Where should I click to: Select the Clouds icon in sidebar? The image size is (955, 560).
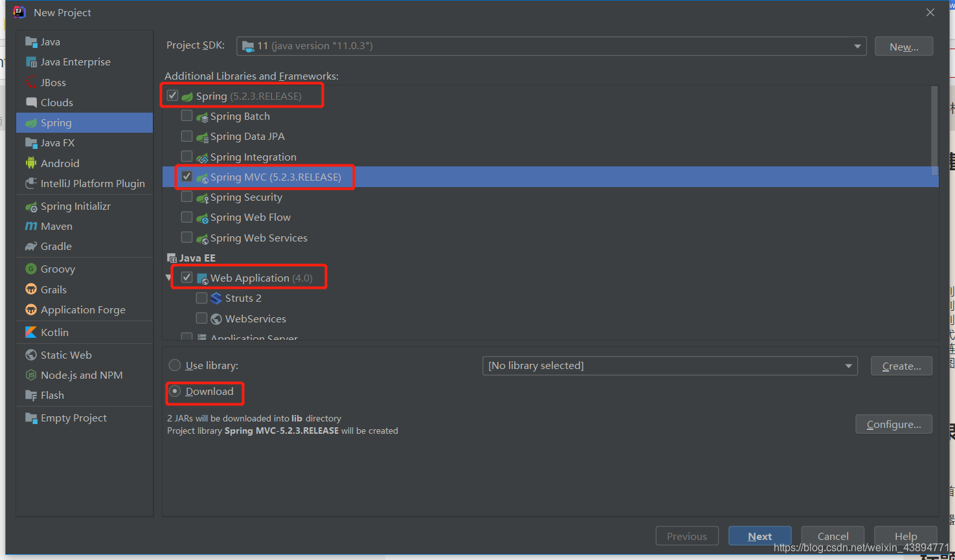point(31,102)
